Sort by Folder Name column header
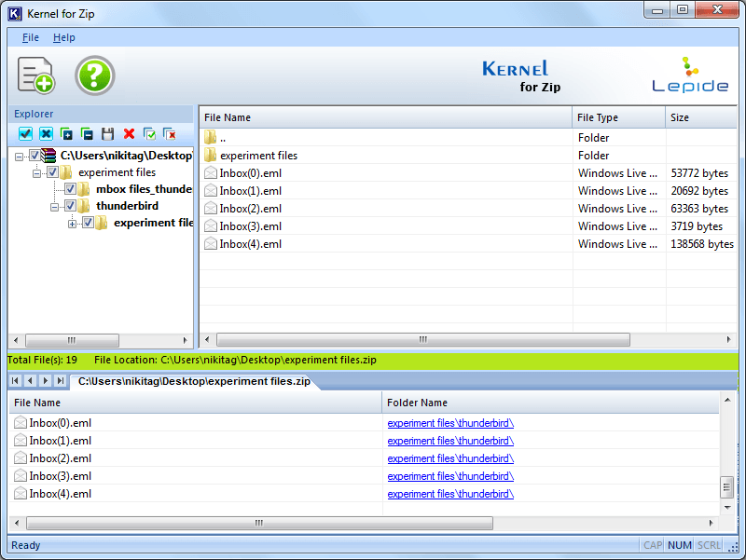Viewport: 746px width, 560px height. coord(550,403)
